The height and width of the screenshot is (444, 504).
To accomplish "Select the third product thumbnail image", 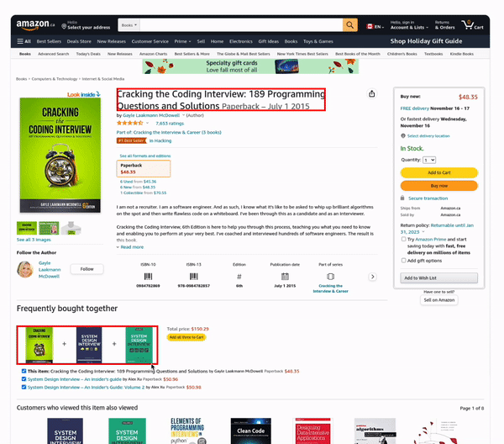I will click(71, 228).
